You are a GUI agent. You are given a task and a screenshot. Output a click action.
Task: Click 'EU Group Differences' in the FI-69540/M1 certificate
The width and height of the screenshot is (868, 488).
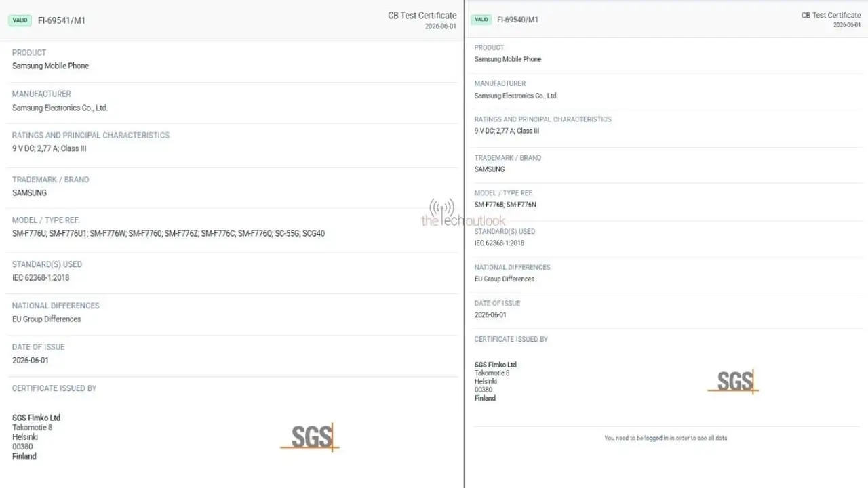pos(505,279)
